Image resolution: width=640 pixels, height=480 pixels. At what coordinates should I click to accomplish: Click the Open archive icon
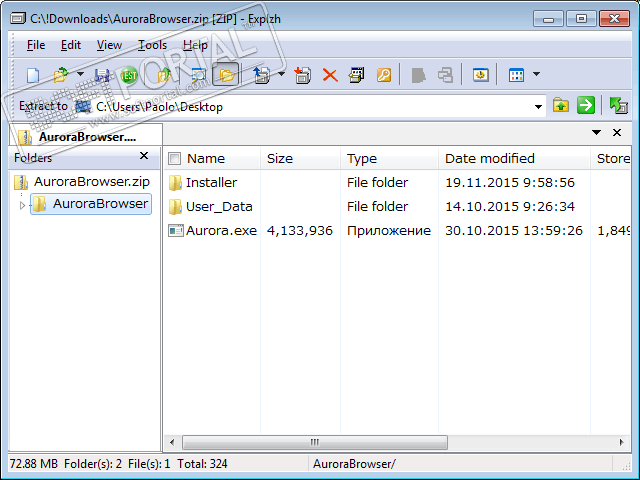tap(61, 75)
